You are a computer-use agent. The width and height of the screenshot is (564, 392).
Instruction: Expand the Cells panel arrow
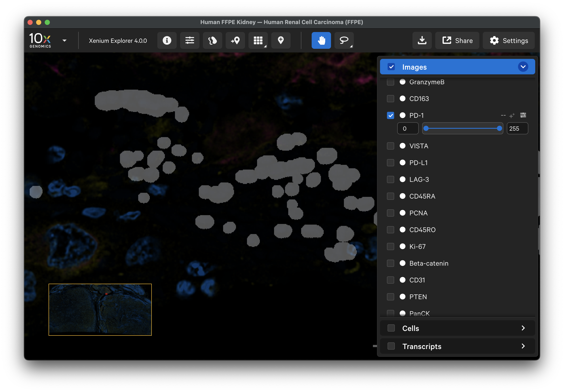pos(523,328)
